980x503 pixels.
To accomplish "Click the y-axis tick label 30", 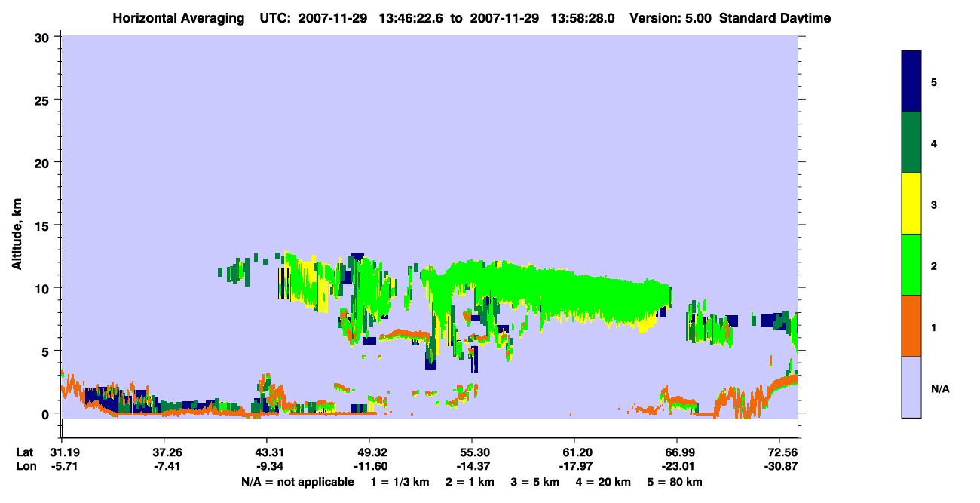I will click(44, 37).
